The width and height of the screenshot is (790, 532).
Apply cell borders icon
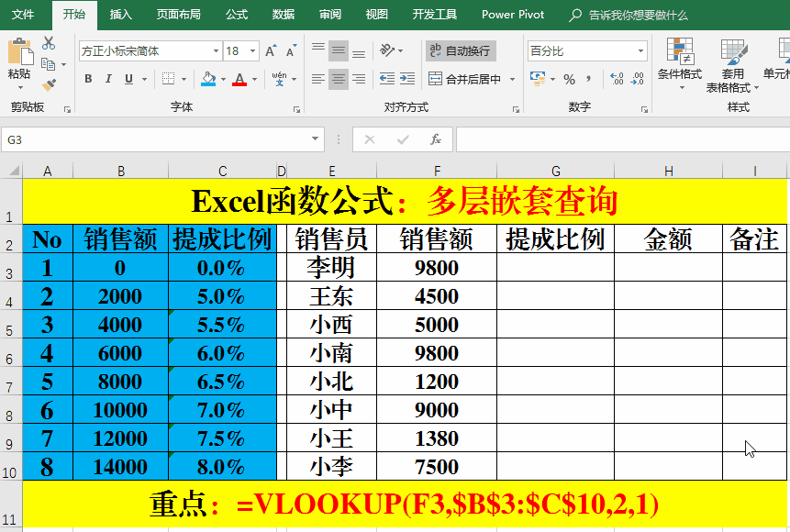coord(168,79)
